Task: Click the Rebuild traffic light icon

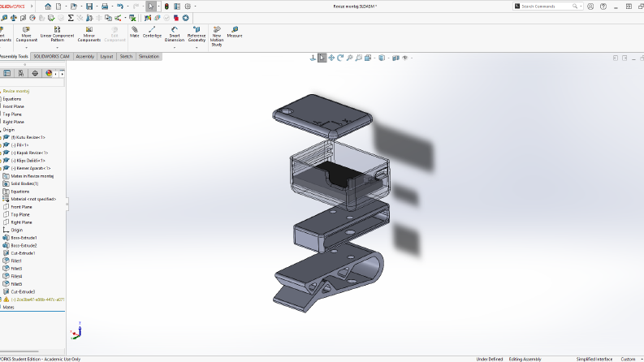Action: 166,6
